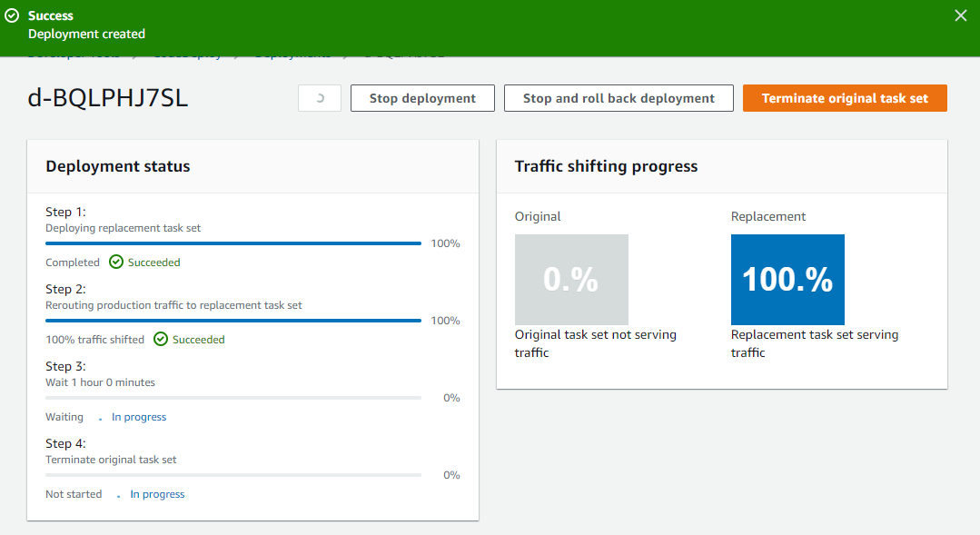
Task: Dismiss the success banner with the X
Action: [961, 15]
